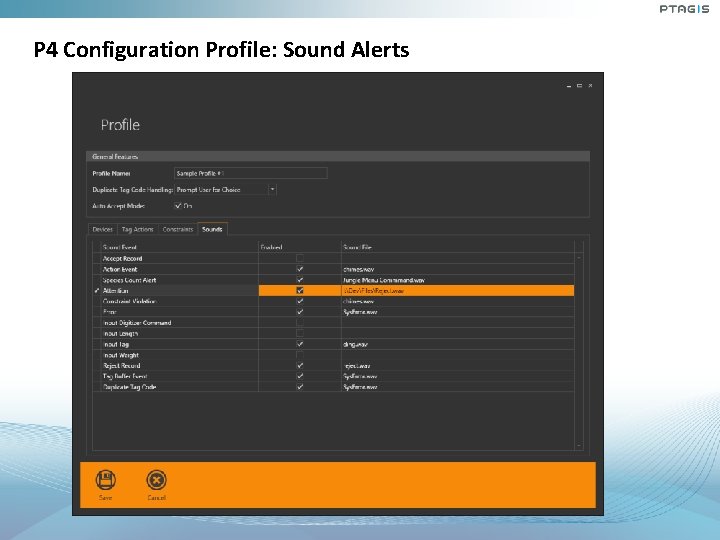The width and height of the screenshot is (720, 540).
Task: Select the Input Digitizer Command row
Action: pos(333,323)
